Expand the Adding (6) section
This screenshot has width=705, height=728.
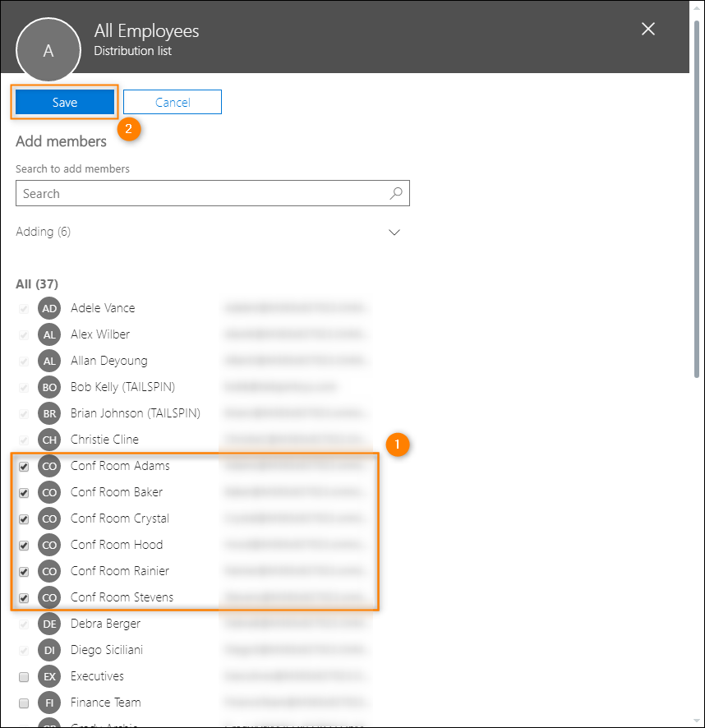coord(394,233)
